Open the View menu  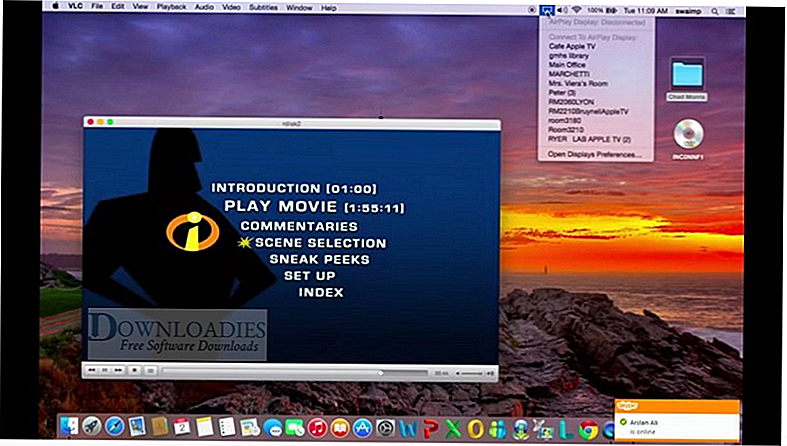141,7
